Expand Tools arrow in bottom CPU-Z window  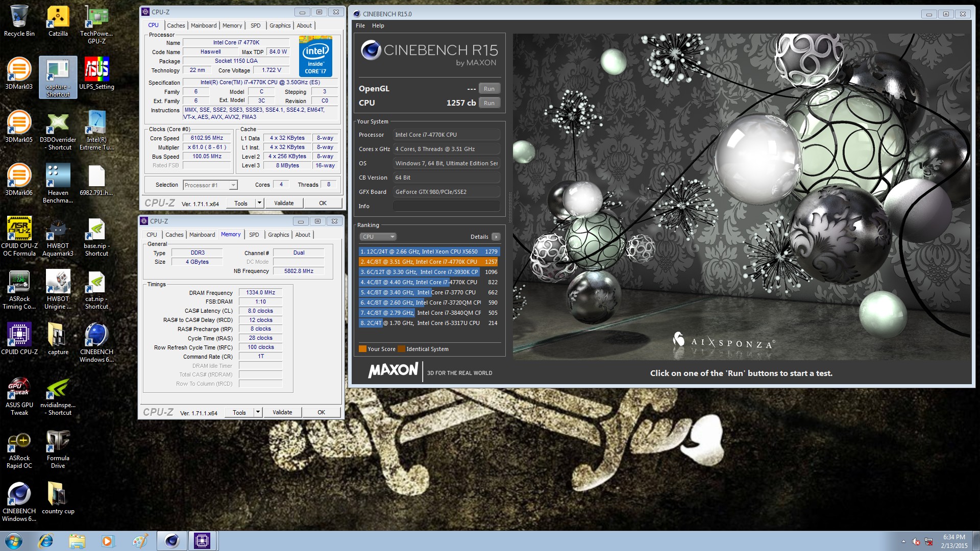point(258,412)
